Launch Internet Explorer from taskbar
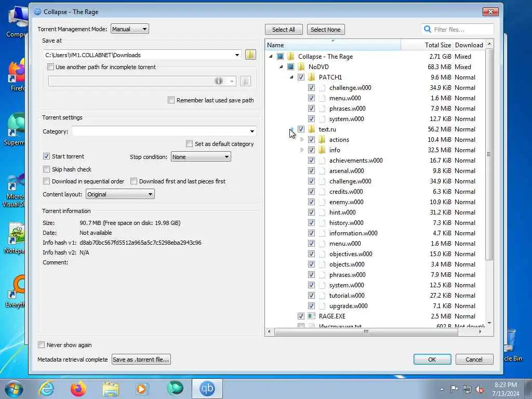This screenshot has width=532, height=399. tap(46, 389)
